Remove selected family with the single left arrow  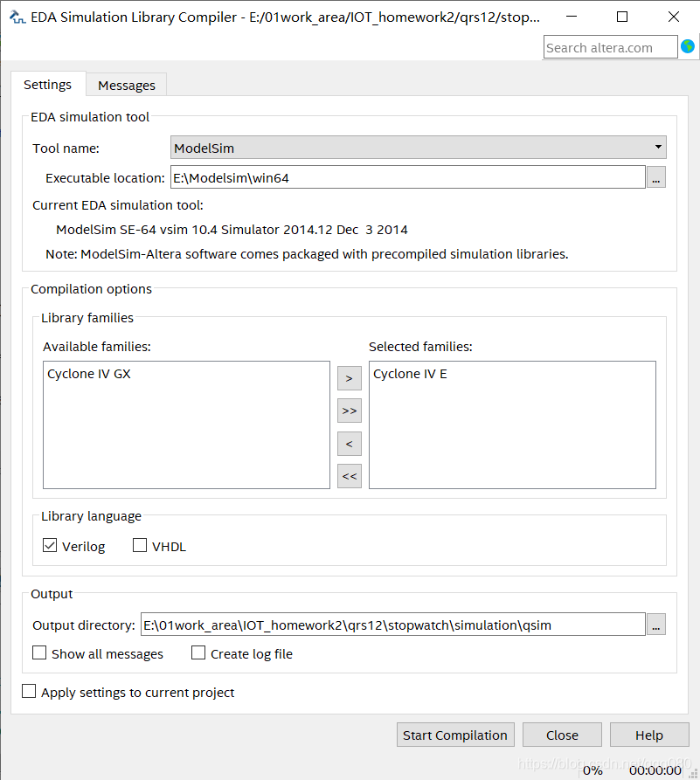coord(350,444)
